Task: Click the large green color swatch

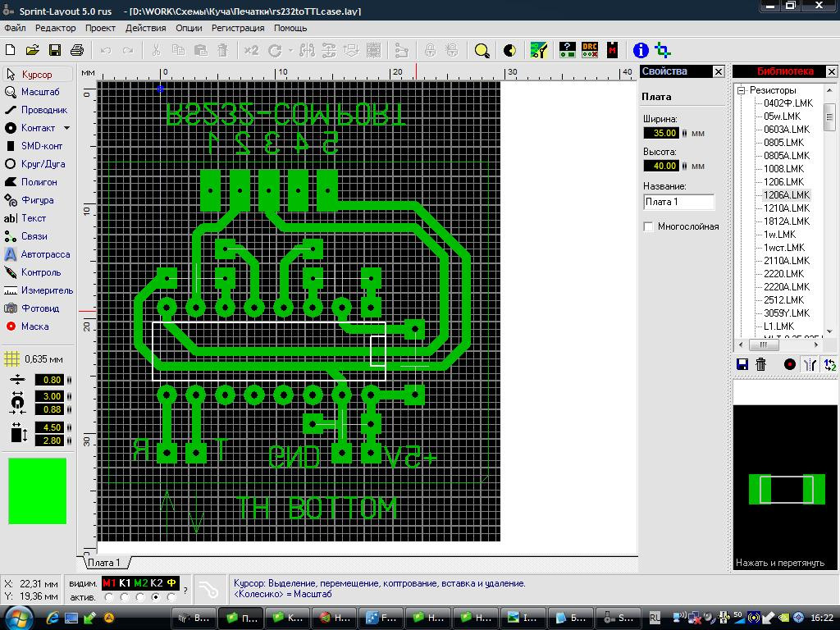Action: pyautogui.click(x=37, y=491)
